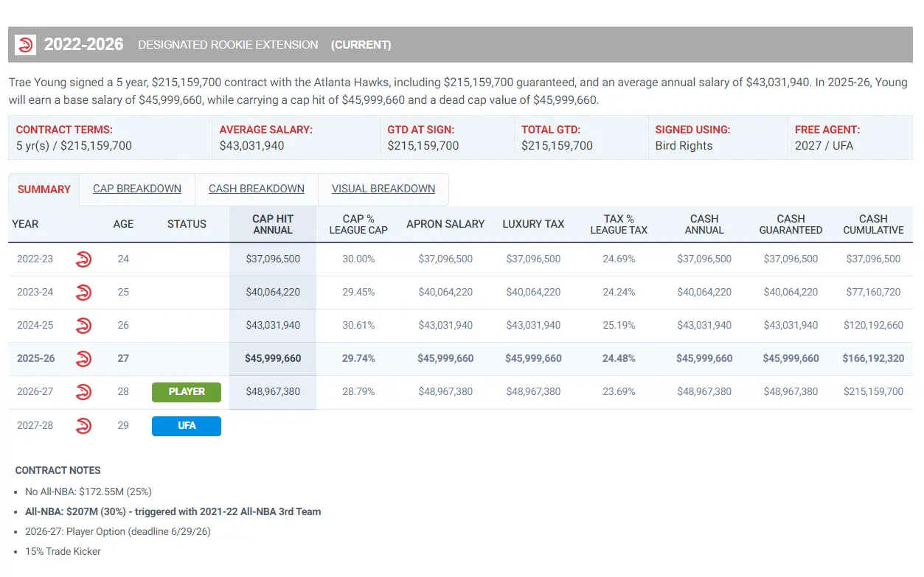Click the Hawks logo in the 2023-24 row

pos(84,292)
